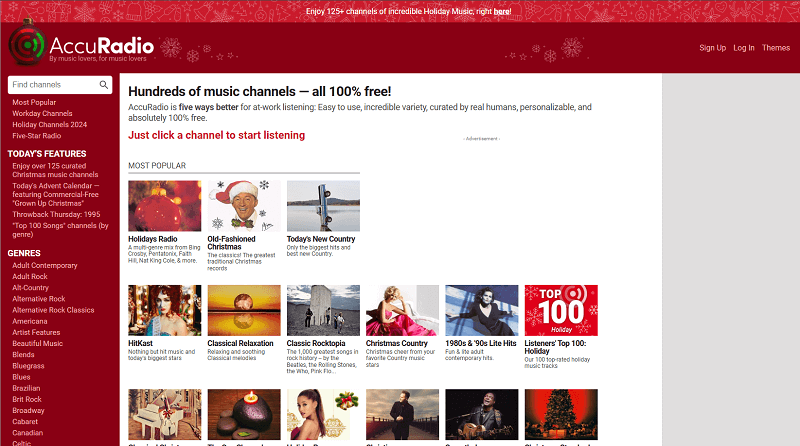The height and width of the screenshot is (446, 800).
Task: Open Holiday Channels 2024
Action: pos(49,125)
